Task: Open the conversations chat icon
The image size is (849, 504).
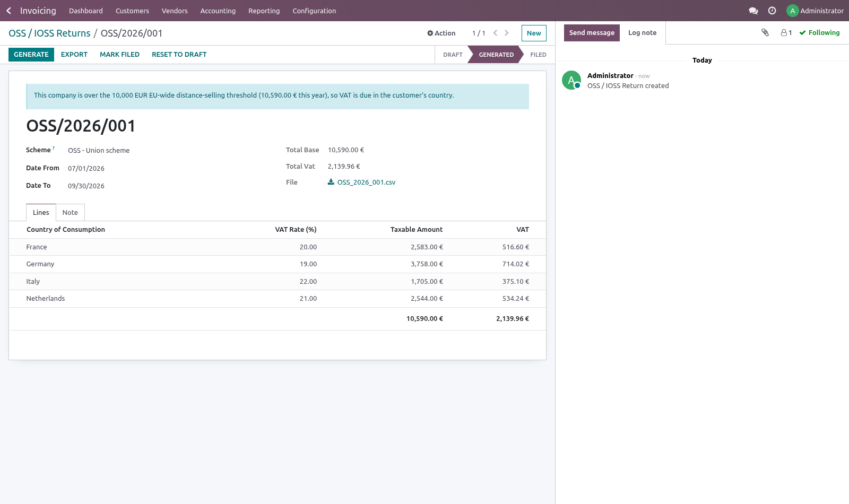Action: click(753, 11)
